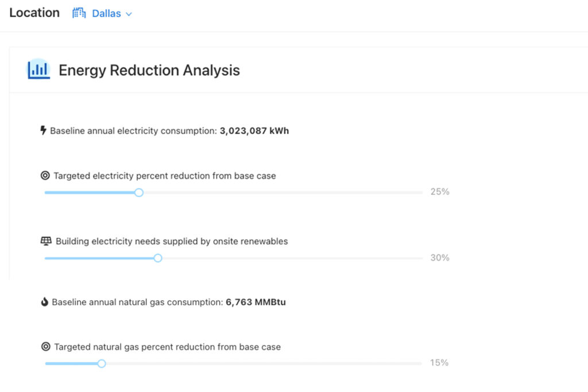Click the target icon beside natural gas percent reduction
Viewport: 588px width, 392px height.
coord(46,347)
